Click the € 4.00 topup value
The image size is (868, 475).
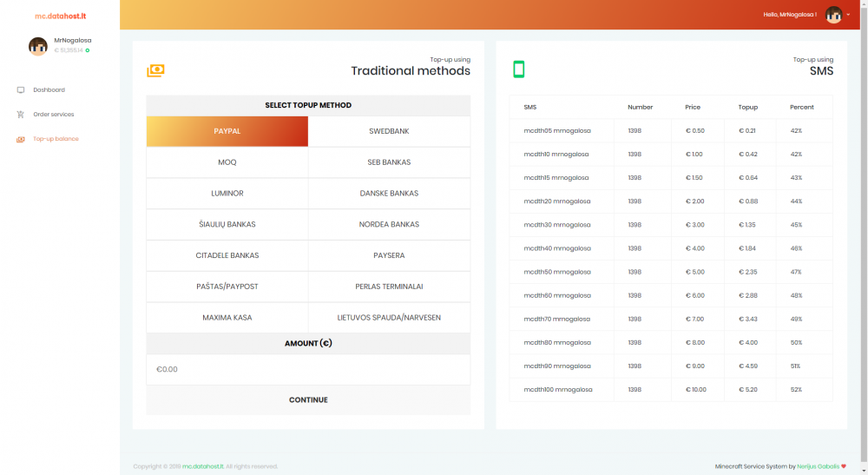748,343
